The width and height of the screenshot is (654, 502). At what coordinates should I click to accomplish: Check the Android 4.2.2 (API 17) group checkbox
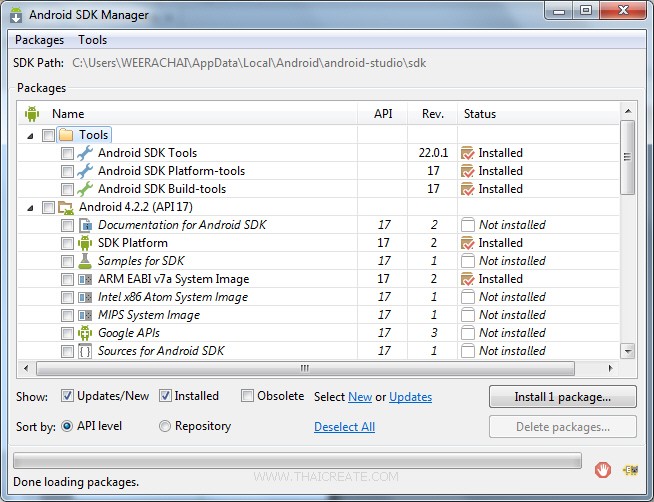[x=48, y=207]
